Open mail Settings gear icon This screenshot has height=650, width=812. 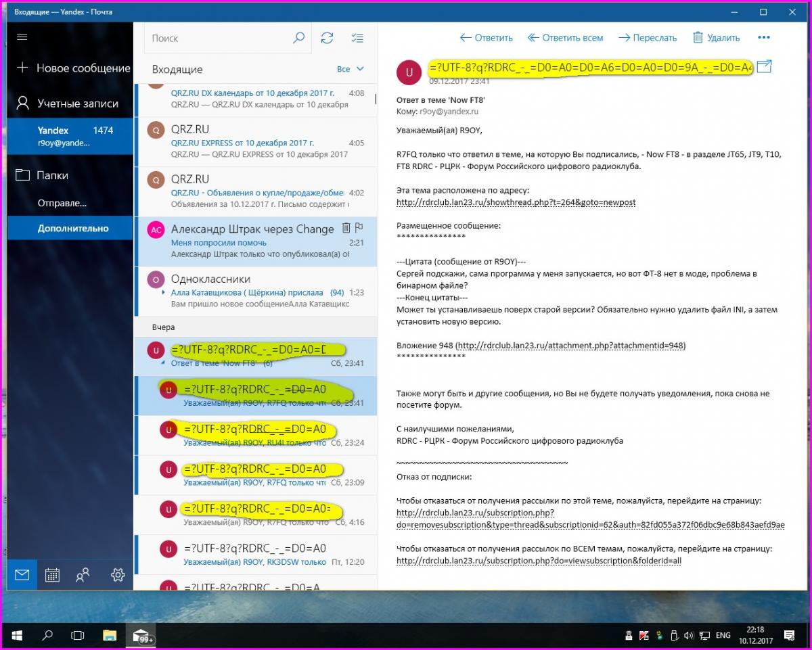point(118,575)
